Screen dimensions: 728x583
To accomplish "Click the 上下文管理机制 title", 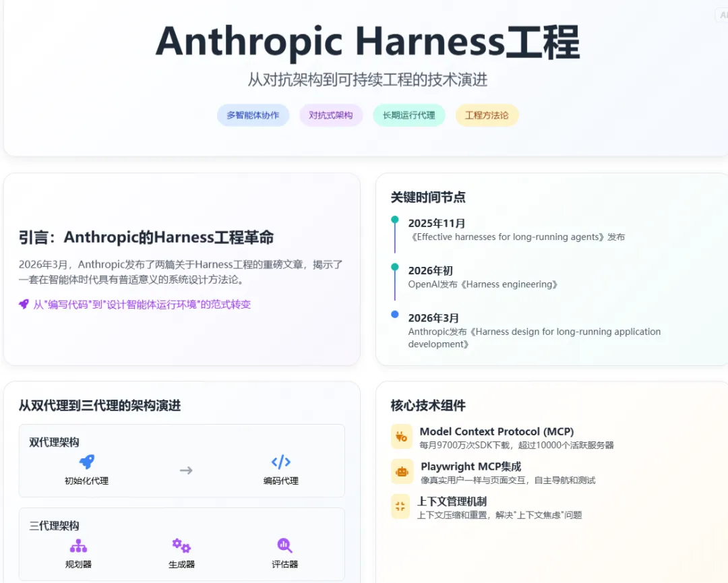I will (452, 501).
